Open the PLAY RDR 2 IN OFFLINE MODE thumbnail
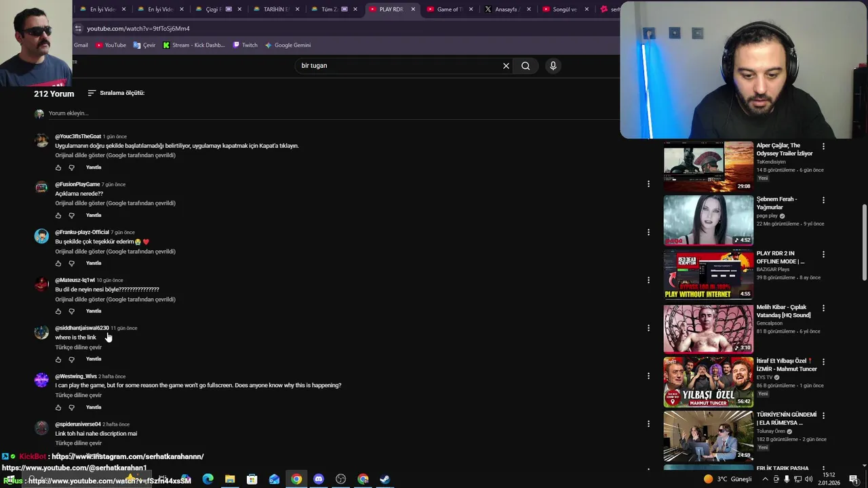Image resolution: width=868 pixels, height=488 pixels. click(x=708, y=274)
